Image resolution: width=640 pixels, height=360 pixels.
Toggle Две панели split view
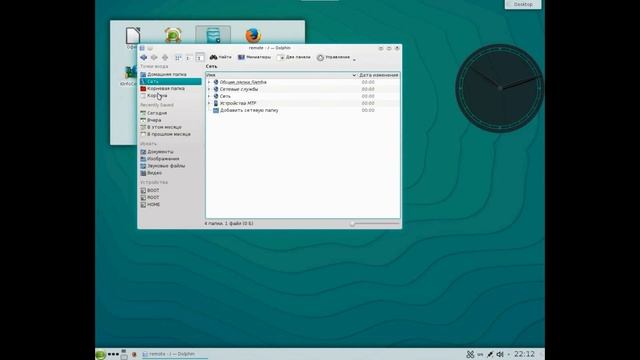point(294,57)
